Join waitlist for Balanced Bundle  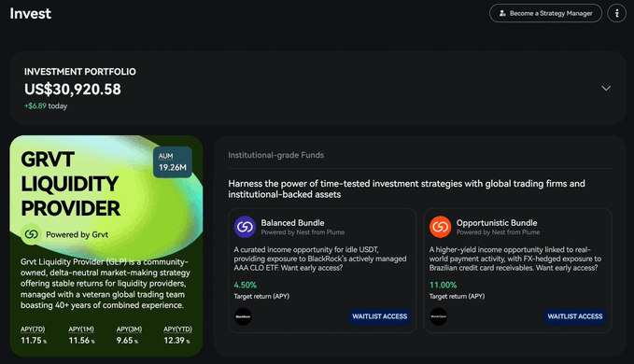coord(379,316)
